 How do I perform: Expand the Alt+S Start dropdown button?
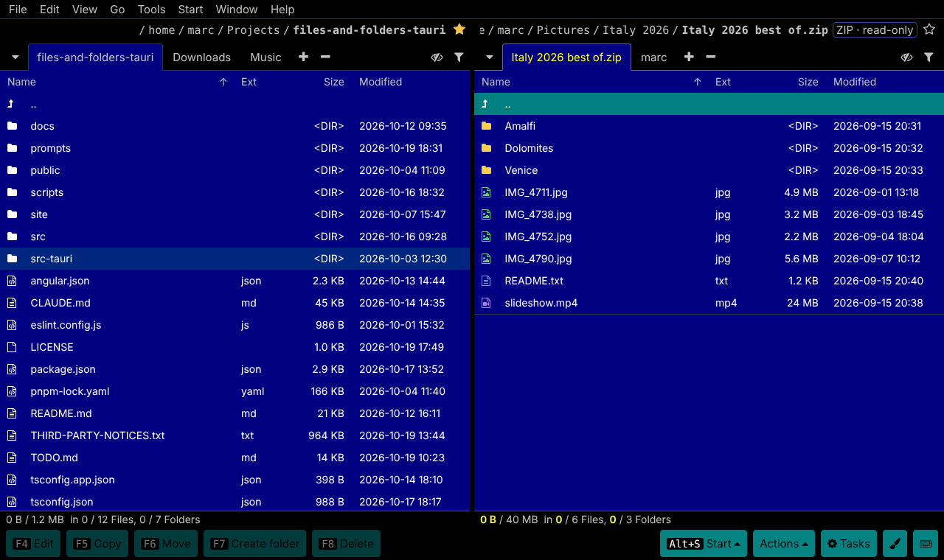[704, 544]
